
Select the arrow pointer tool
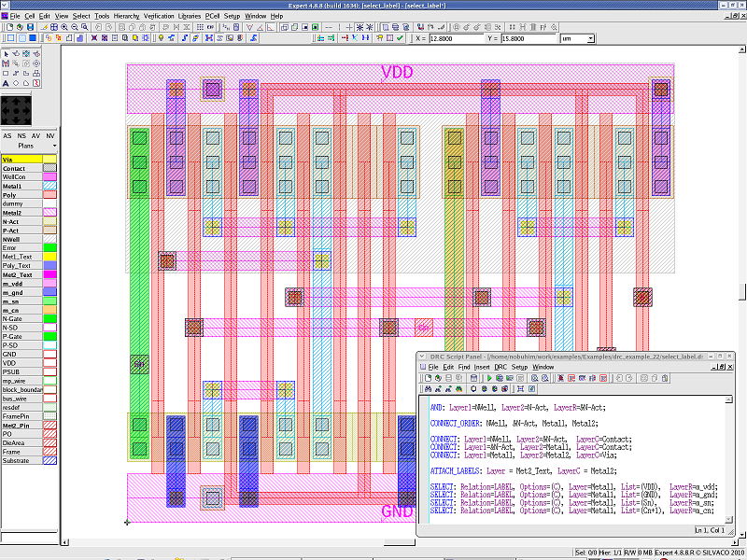7,53
